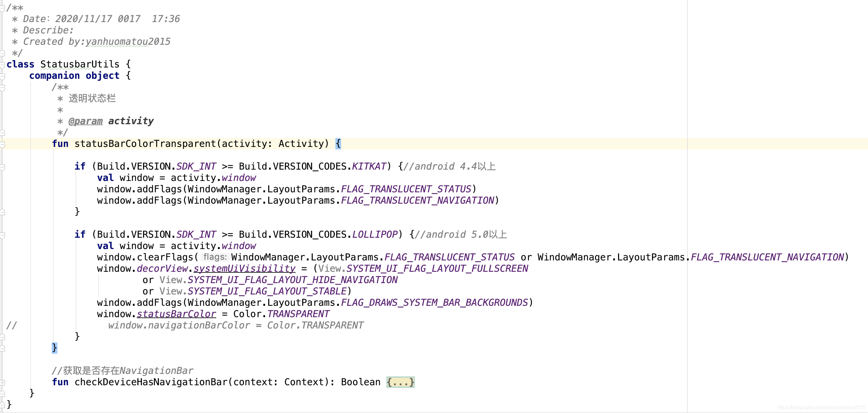
Task: Click the '//android 4.4以上' comment
Action: click(449, 166)
